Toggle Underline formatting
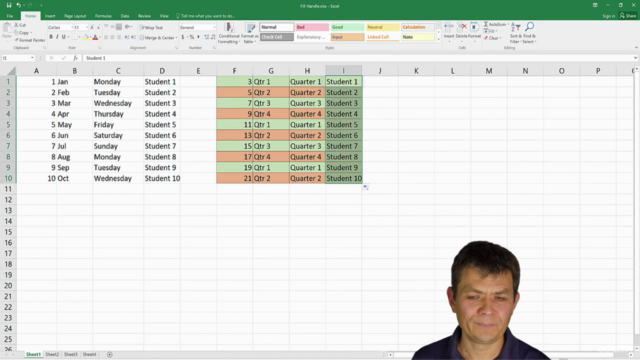Image resolution: width=640 pixels, height=360 pixels. pos(64,37)
